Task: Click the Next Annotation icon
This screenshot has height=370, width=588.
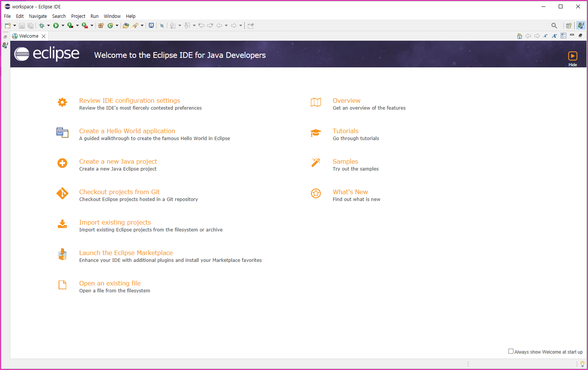Action: click(173, 26)
